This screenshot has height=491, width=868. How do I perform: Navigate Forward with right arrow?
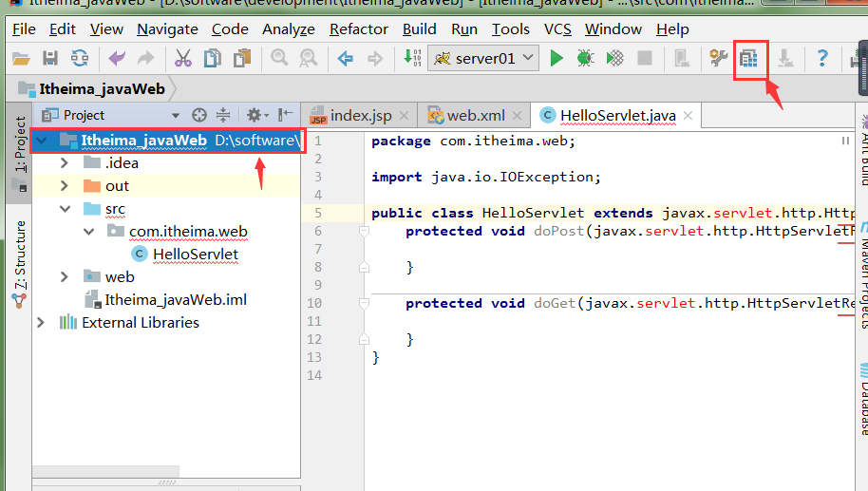click(375, 58)
